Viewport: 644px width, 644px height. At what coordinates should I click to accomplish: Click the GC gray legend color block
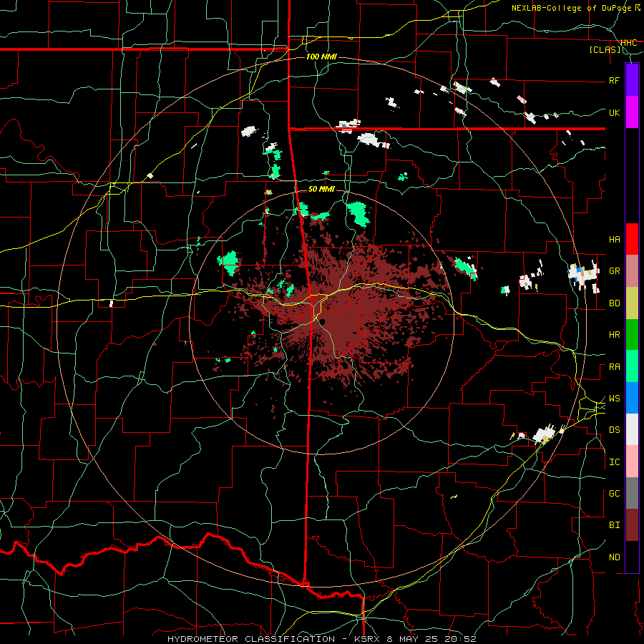point(632,493)
